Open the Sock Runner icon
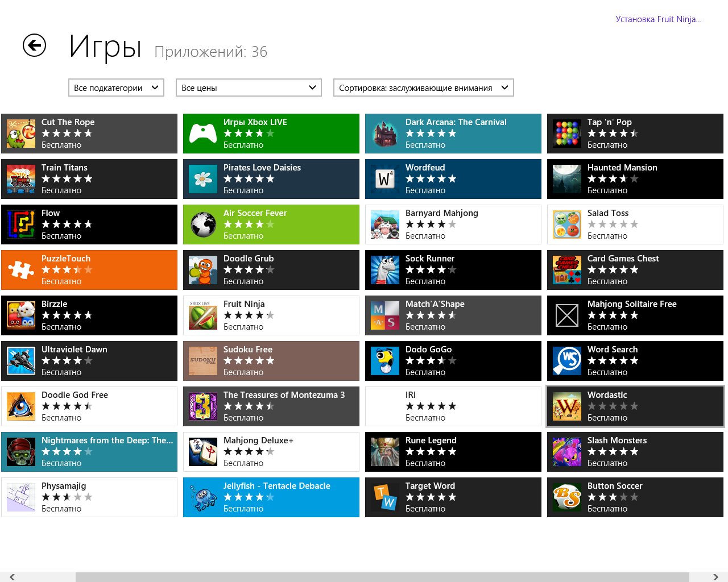This screenshot has width=728, height=582. click(385, 270)
